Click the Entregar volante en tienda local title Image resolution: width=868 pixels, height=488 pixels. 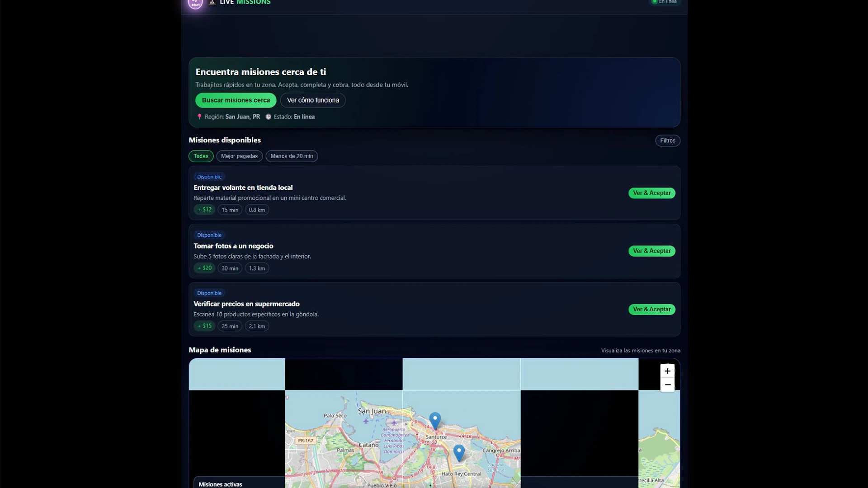[243, 188]
